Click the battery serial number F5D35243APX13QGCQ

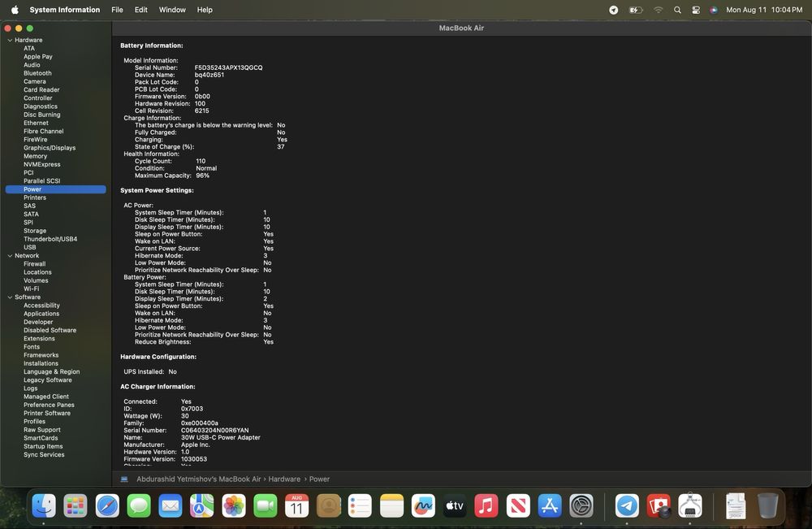(x=228, y=67)
